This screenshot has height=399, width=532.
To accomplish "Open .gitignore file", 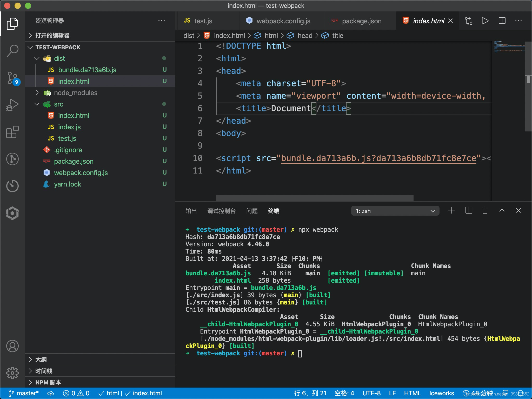I will click(100, 150).
